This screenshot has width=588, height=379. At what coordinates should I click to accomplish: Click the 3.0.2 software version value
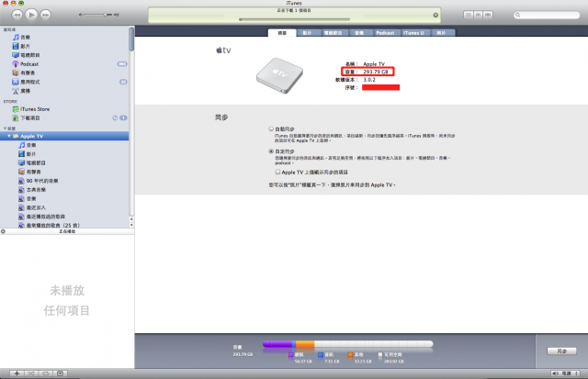tap(369, 80)
